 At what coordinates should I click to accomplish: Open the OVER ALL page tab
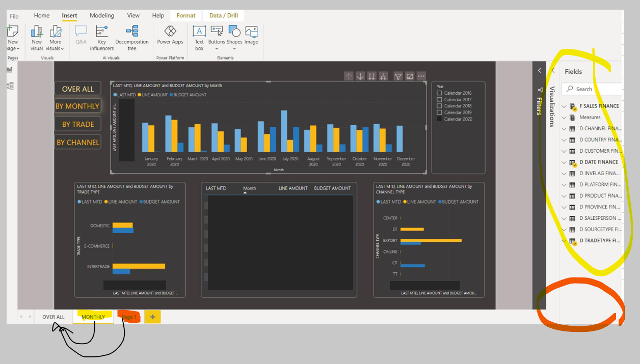(x=54, y=317)
